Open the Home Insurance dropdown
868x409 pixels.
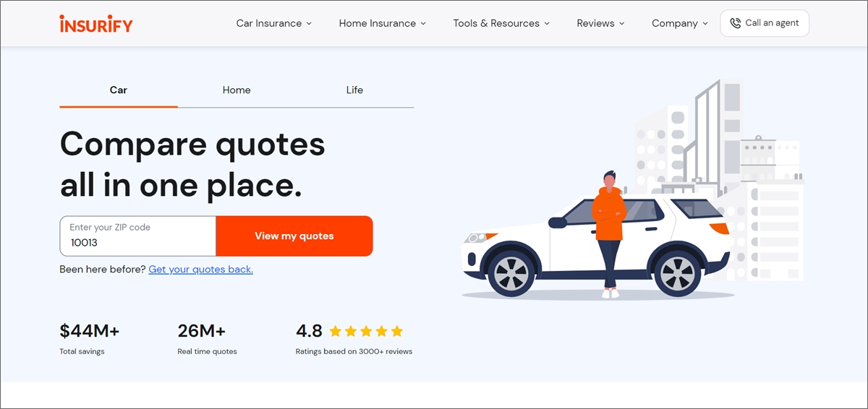pos(382,23)
